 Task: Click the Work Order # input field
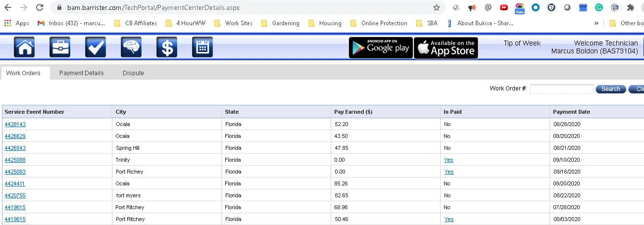coord(561,89)
